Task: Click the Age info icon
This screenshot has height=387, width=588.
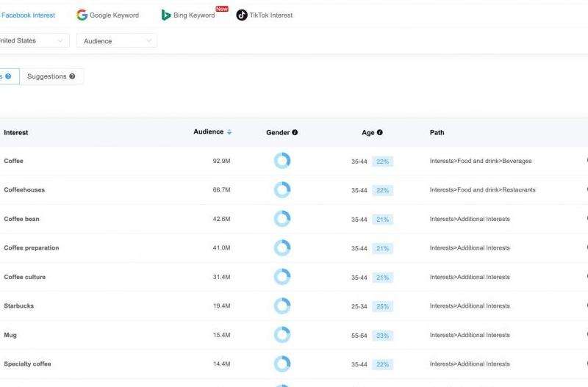Action: coord(379,132)
